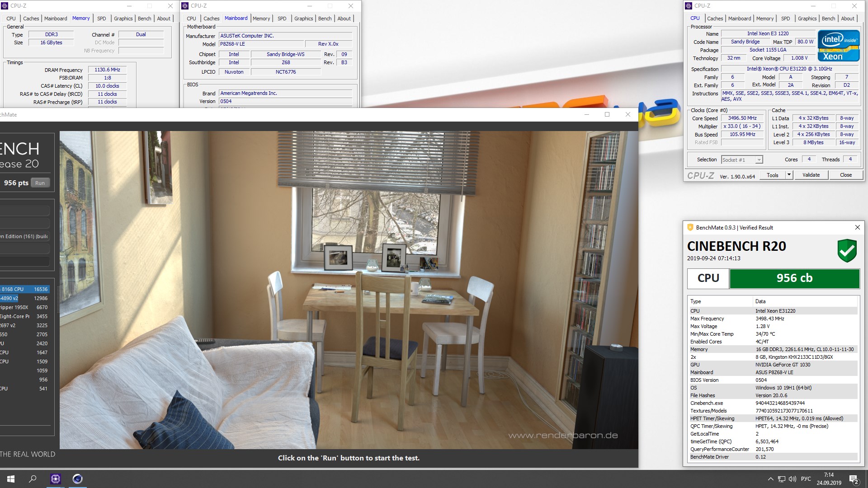Click Run button next to 956 pts
Screen dimensions: 868x488
coord(40,183)
